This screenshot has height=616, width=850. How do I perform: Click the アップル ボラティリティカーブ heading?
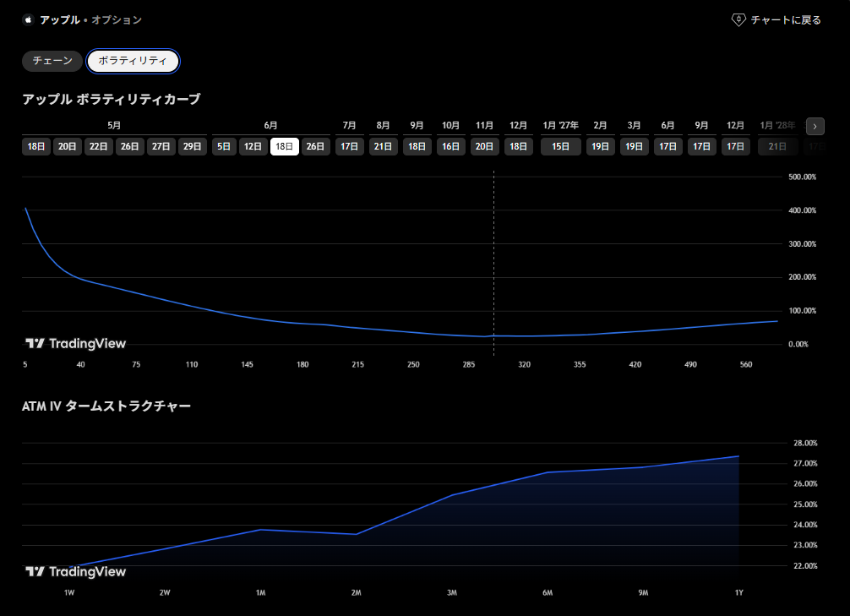point(112,99)
